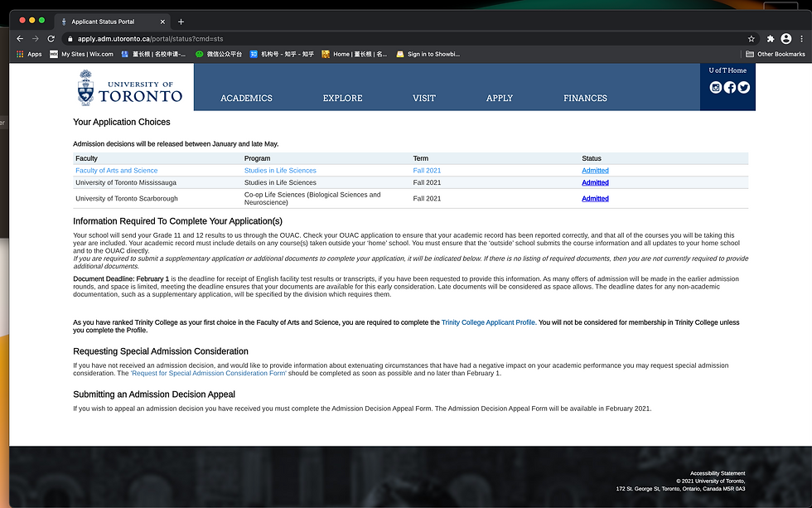
Task: Open the blue Studies in Life Sciences link
Action: (x=280, y=171)
